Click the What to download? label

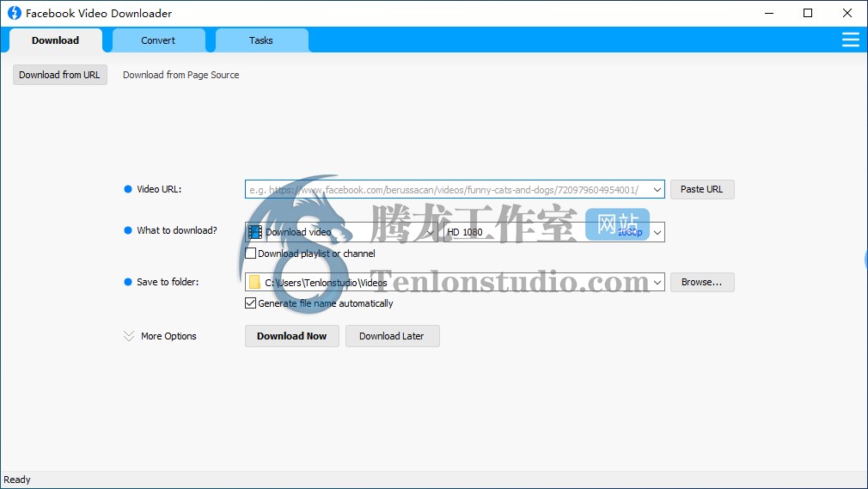coord(176,230)
